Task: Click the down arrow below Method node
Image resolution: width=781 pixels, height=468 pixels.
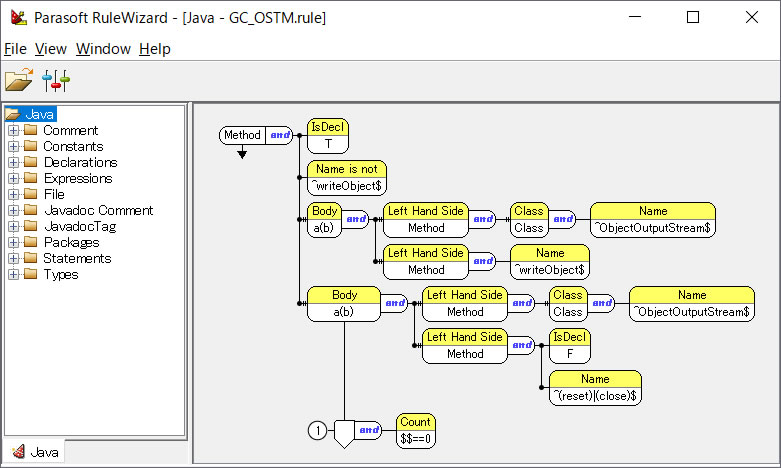Action: coord(242,152)
